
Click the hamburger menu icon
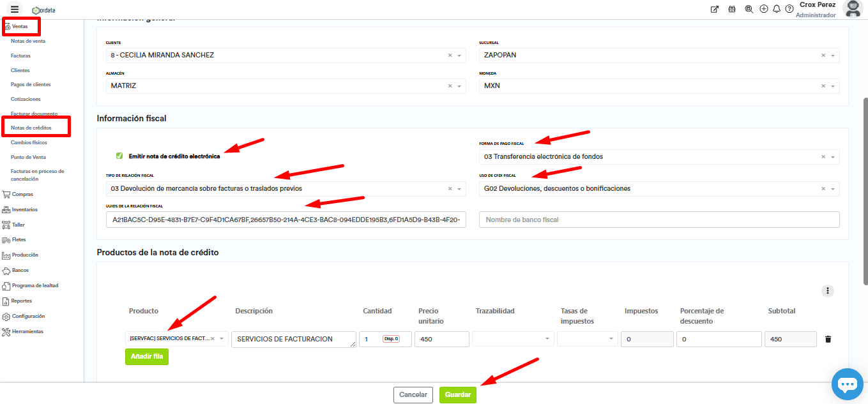coord(15,9)
